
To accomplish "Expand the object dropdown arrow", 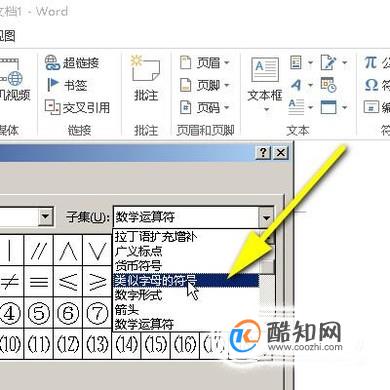I will coord(345,107).
